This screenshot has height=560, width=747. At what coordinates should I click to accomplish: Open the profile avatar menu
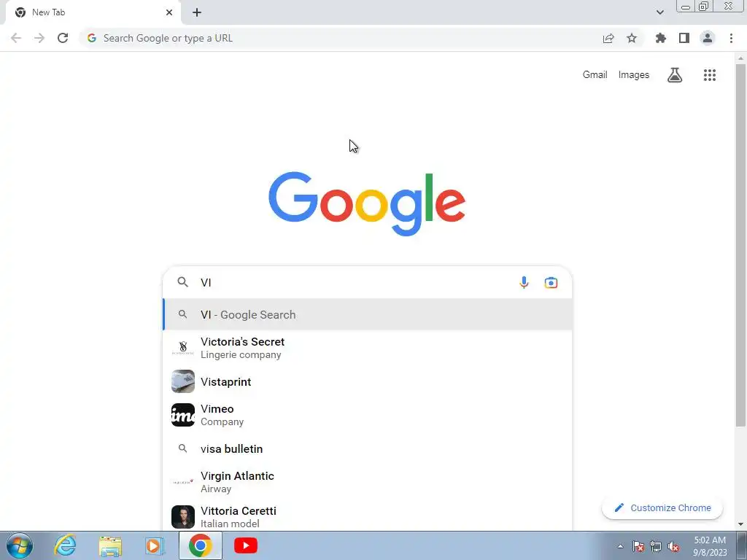(x=708, y=38)
